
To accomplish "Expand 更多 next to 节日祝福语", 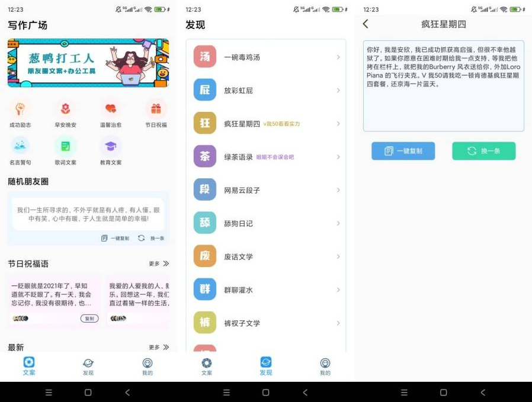I will [x=159, y=263].
